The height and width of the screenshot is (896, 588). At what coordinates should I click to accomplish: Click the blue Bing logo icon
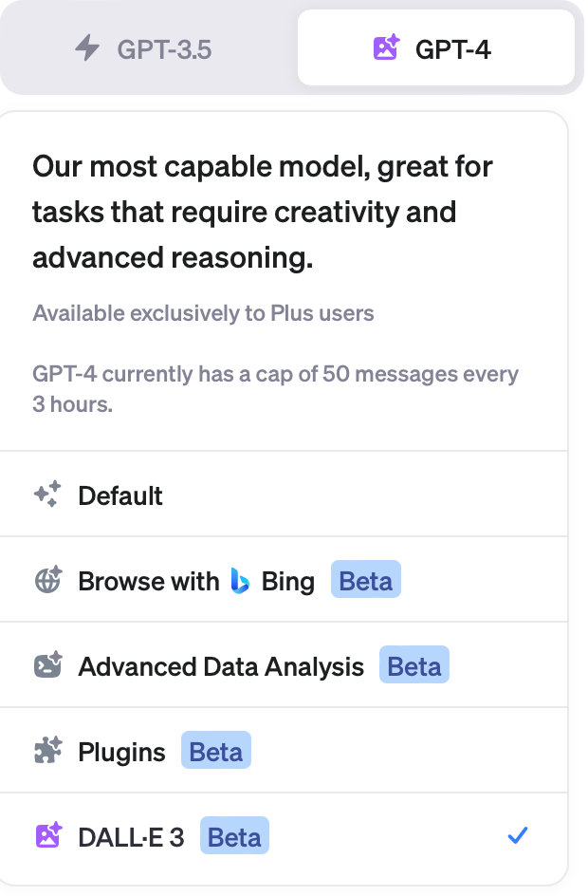point(240,581)
